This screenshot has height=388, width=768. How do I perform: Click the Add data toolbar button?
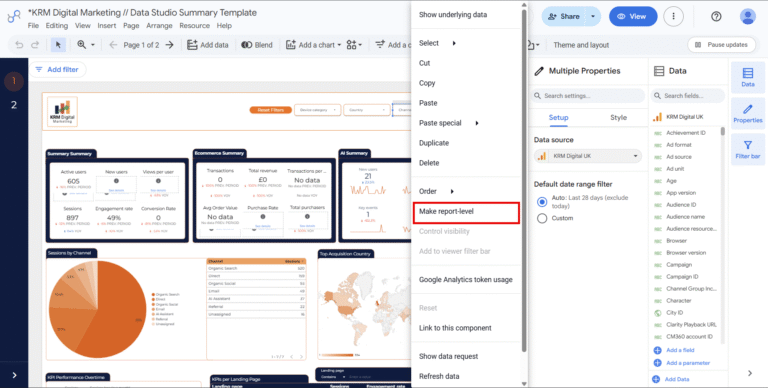coord(208,45)
